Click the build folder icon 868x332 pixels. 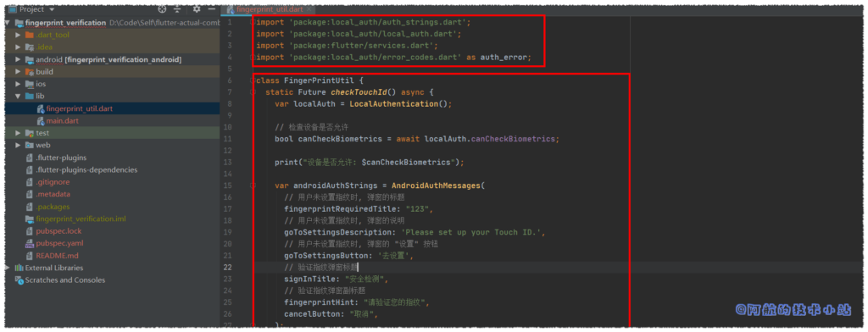(30, 71)
